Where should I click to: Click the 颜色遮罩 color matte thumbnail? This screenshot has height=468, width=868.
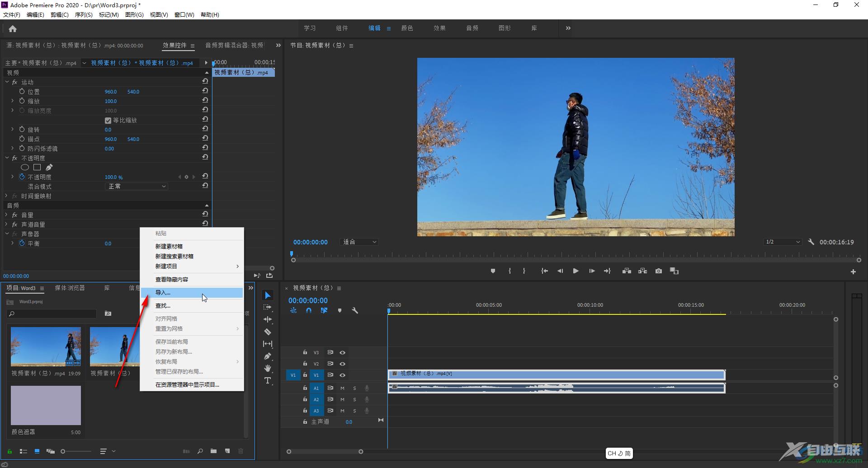[46, 405]
